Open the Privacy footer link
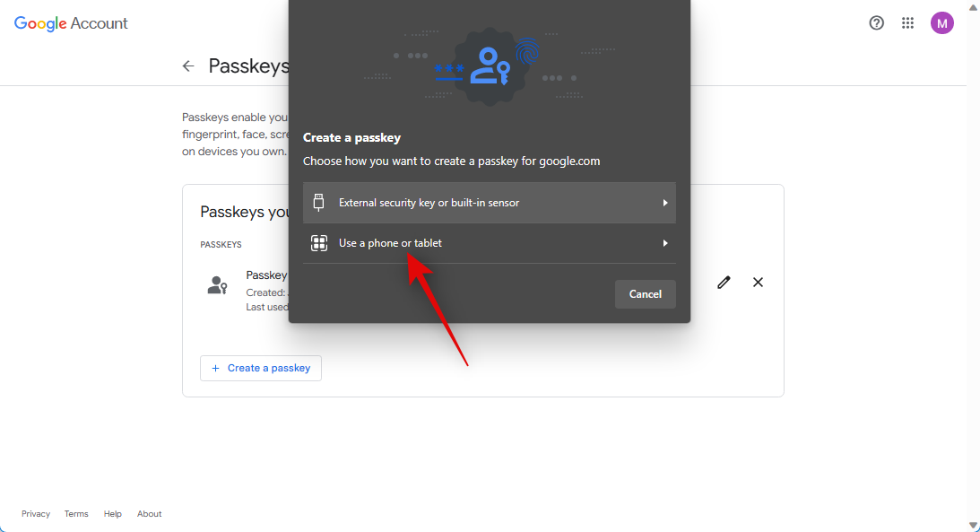Screen dimensions: 980x532 coord(36,514)
